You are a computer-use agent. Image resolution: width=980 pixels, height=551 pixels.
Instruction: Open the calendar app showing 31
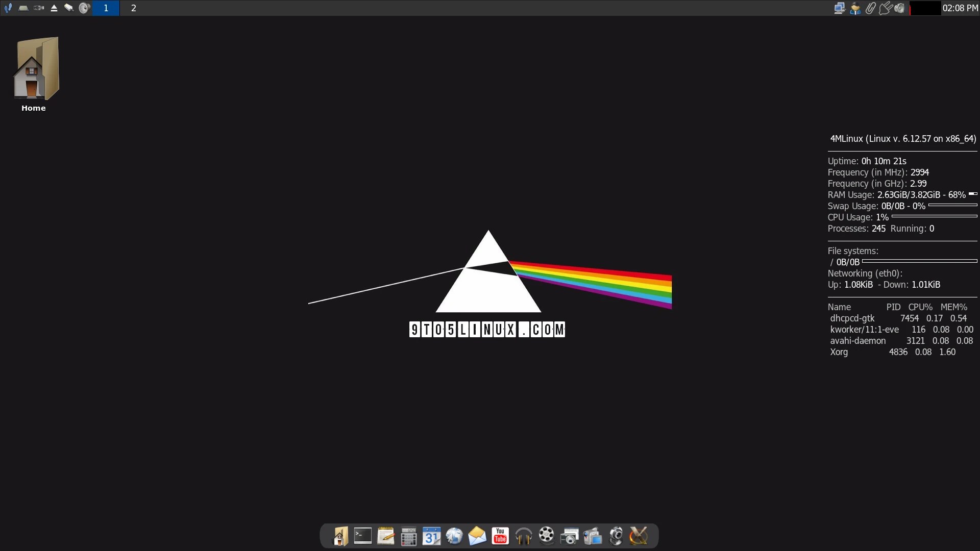431,536
